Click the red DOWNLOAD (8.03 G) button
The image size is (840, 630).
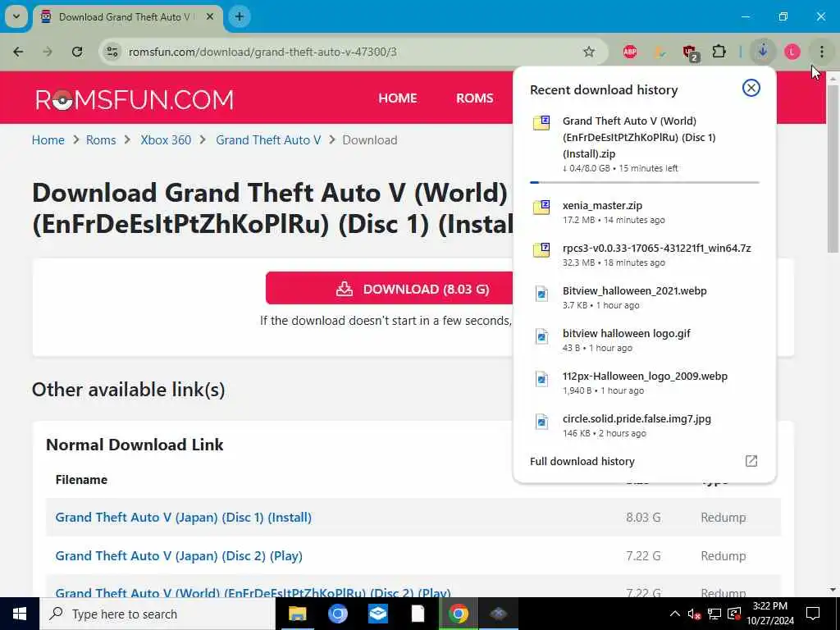(390, 288)
